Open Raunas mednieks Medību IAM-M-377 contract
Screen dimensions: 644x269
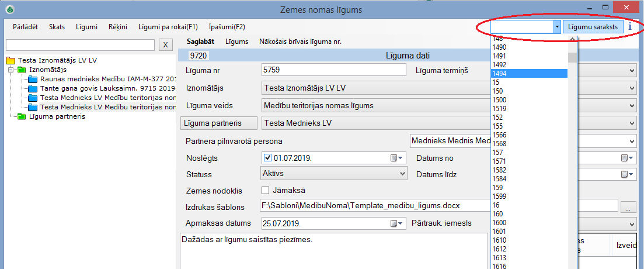[x=103, y=79]
